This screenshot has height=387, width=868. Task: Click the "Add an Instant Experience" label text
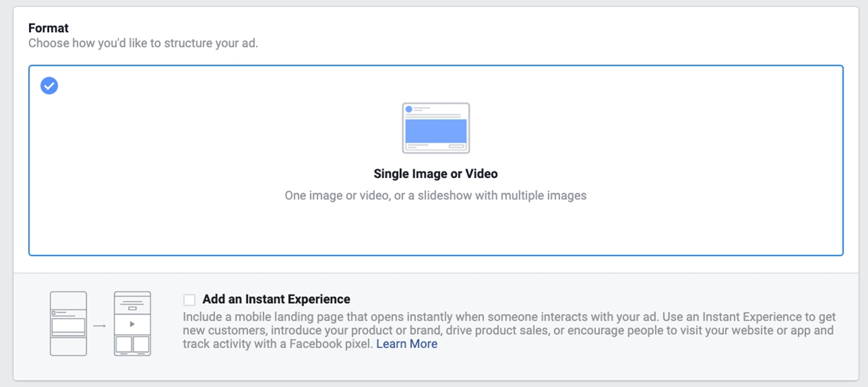[276, 299]
